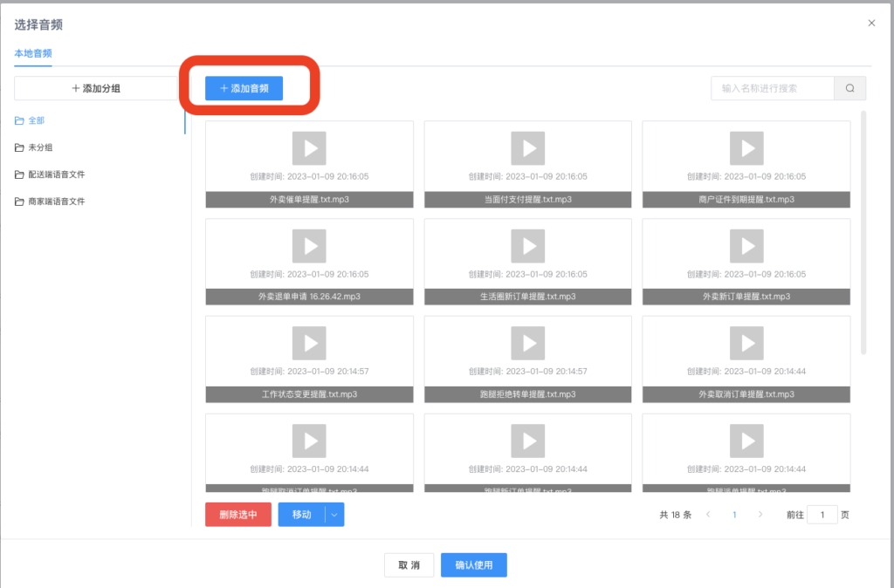Go to the previous page arrow
This screenshot has height=588, width=894.
point(707,515)
